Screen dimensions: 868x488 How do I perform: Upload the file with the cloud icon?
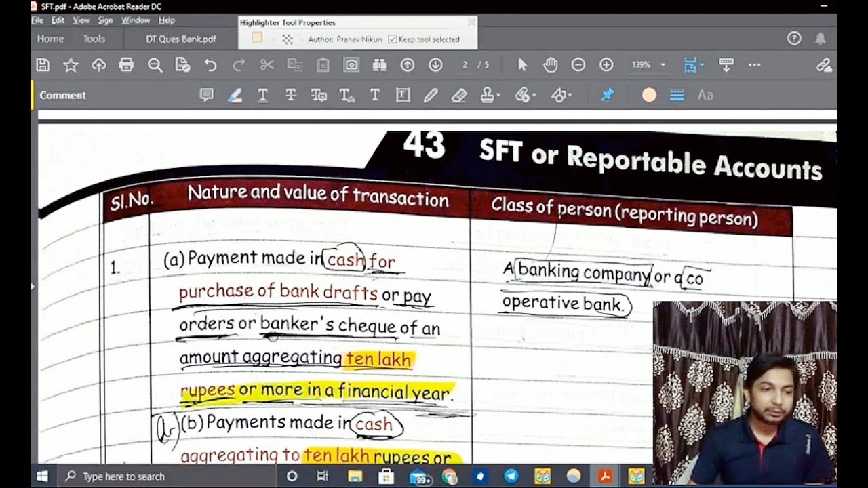[x=99, y=65]
